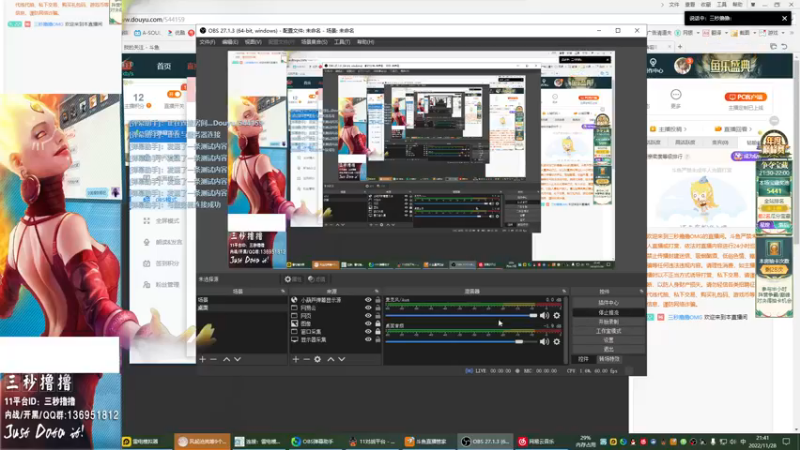Open the 游戏 dropdown in browser toolbar
Image resolution: width=800 pixels, height=450 pixels.
(783, 33)
